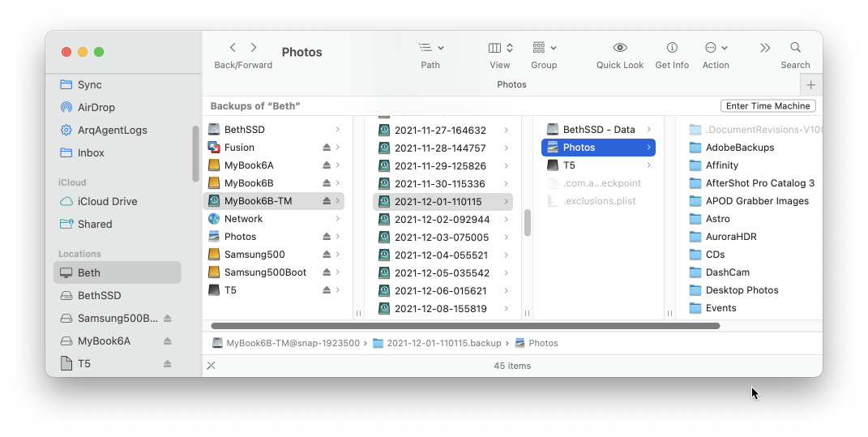Eject Samsung500Boot volume
This screenshot has width=868, height=437.
pyautogui.click(x=327, y=272)
